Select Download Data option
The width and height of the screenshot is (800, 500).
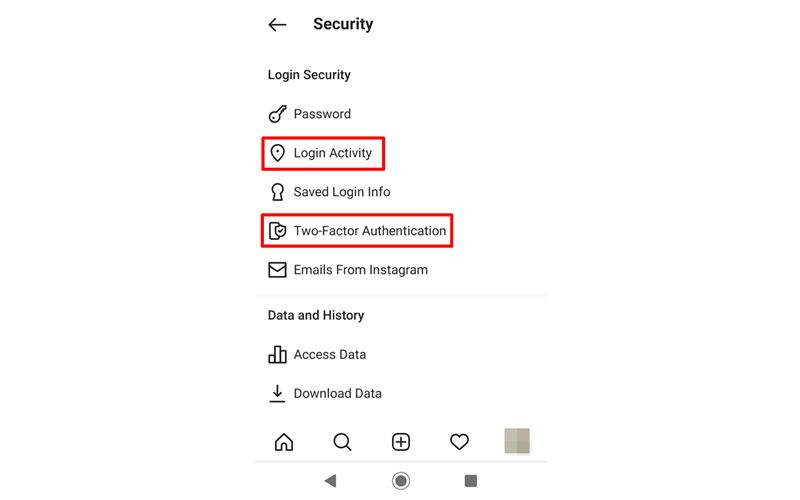[x=337, y=394]
